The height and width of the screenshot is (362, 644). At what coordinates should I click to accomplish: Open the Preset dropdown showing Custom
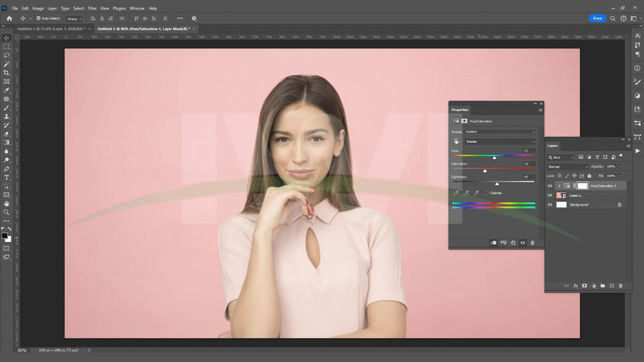click(500, 132)
